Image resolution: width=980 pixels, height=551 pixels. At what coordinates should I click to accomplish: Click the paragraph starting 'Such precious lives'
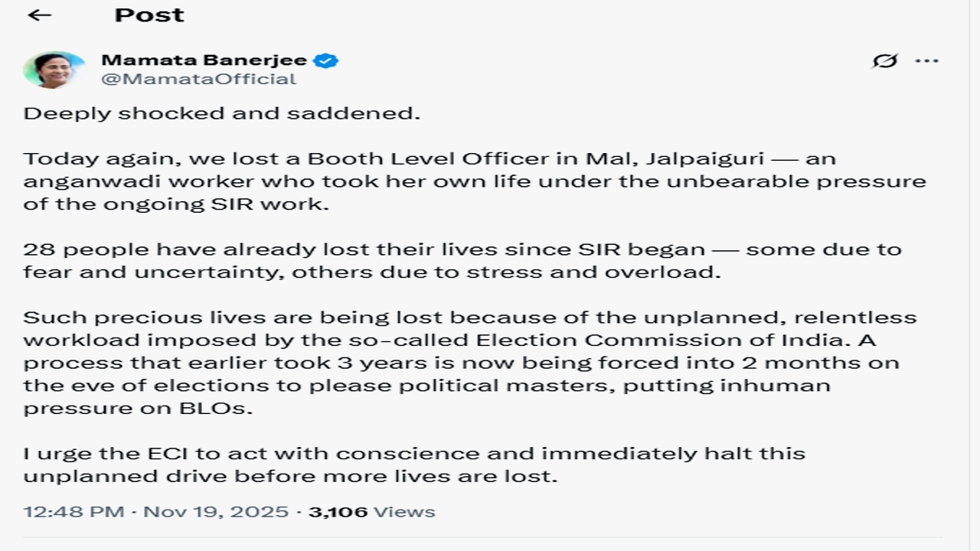click(470, 362)
